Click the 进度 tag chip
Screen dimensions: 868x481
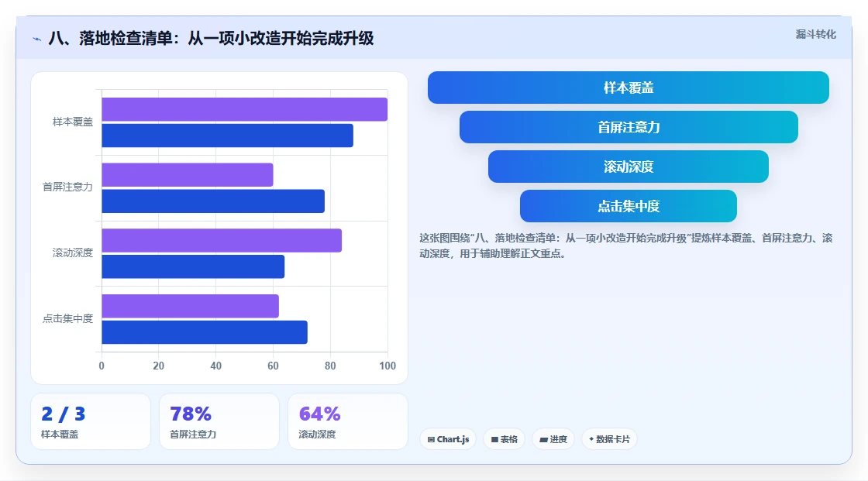tap(553, 439)
